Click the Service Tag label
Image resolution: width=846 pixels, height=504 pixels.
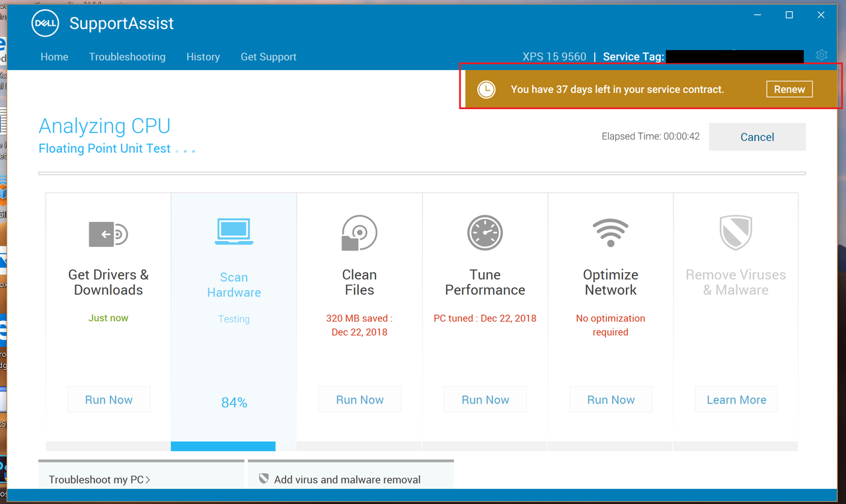(633, 57)
